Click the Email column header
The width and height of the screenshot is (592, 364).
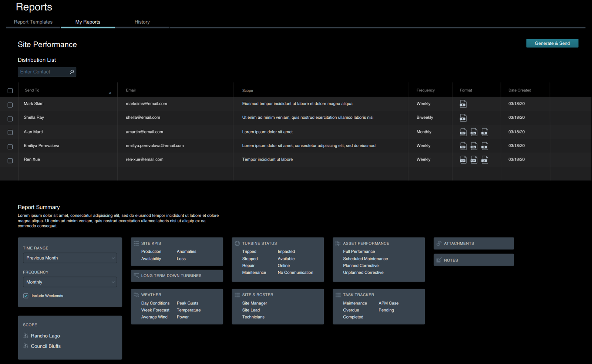(131, 90)
